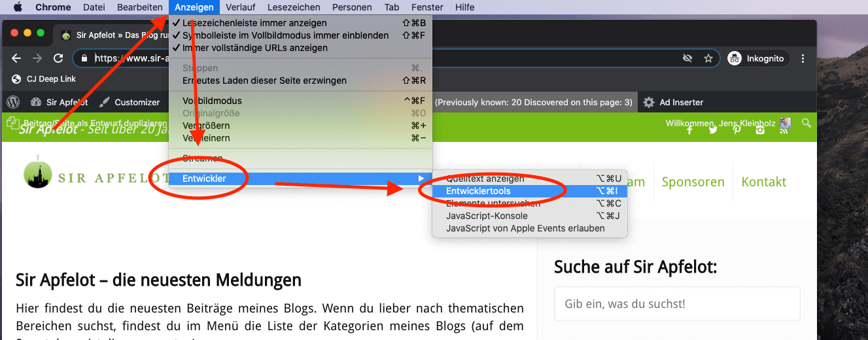Image resolution: width=868 pixels, height=340 pixels.
Task: Click the Incognito profile icon
Action: (735, 58)
